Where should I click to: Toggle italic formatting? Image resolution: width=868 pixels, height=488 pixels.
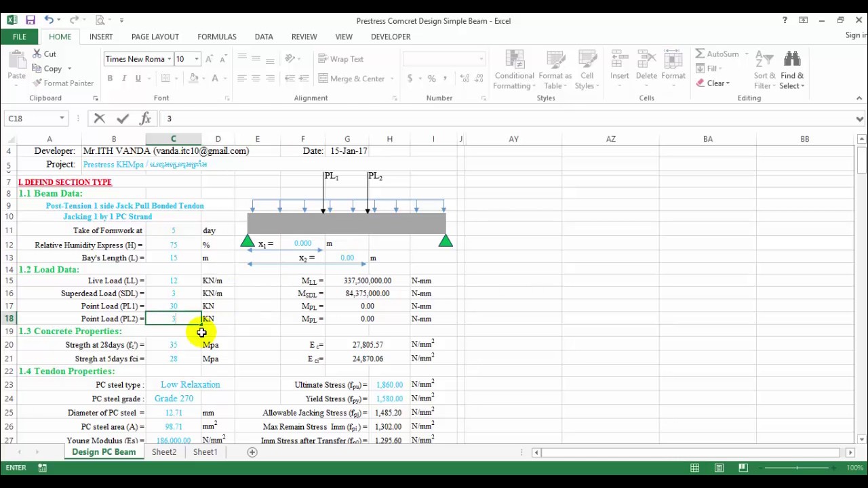click(123, 79)
